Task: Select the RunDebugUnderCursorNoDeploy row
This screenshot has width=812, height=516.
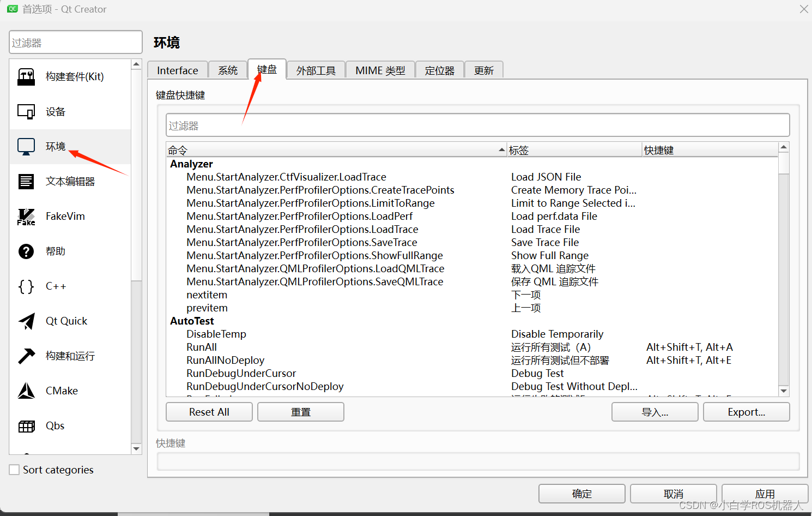Action: click(x=472, y=386)
